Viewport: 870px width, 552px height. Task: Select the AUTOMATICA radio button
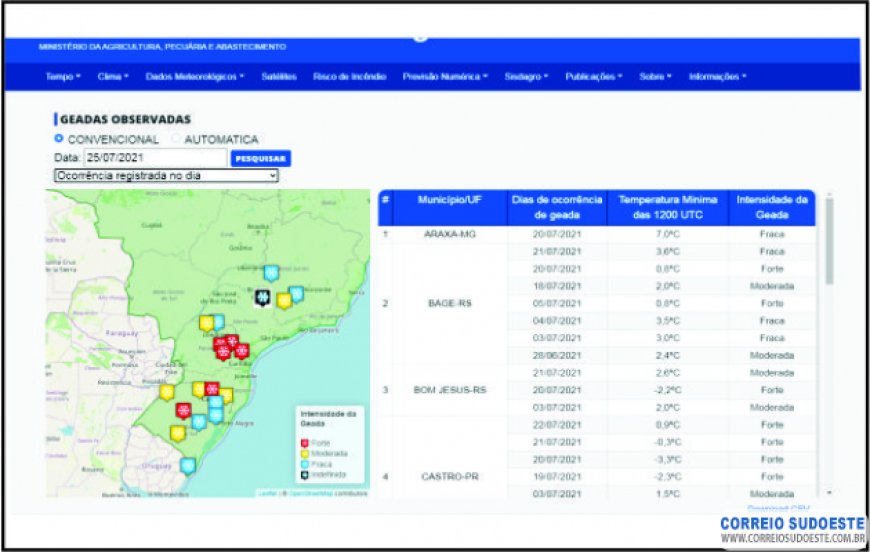coord(175,138)
